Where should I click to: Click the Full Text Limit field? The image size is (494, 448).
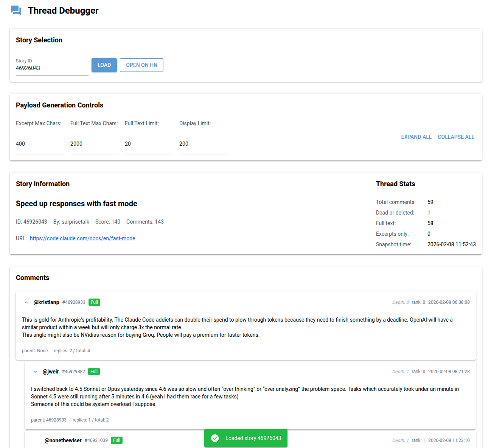[x=149, y=143]
